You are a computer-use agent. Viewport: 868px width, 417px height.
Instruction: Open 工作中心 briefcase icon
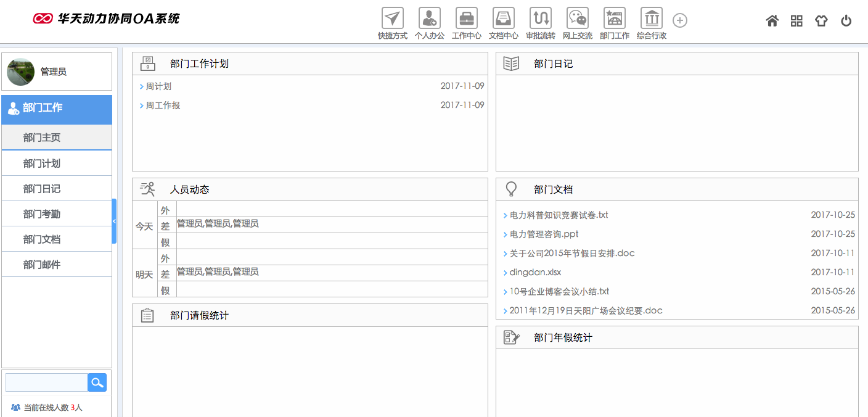click(467, 19)
